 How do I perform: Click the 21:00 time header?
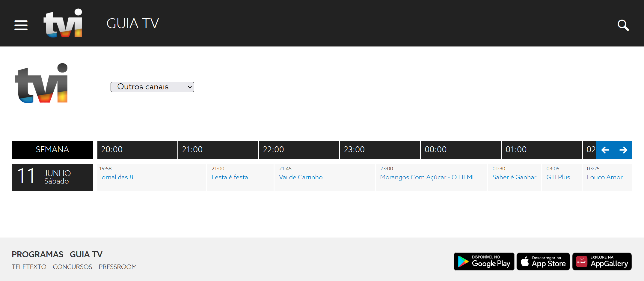tap(218, 150)
